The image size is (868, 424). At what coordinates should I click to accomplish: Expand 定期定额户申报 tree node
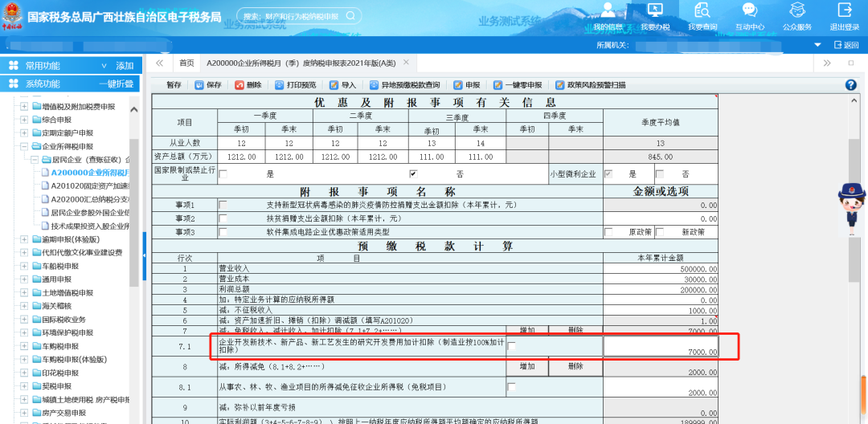pyautogui.click(x=24, y=133)
